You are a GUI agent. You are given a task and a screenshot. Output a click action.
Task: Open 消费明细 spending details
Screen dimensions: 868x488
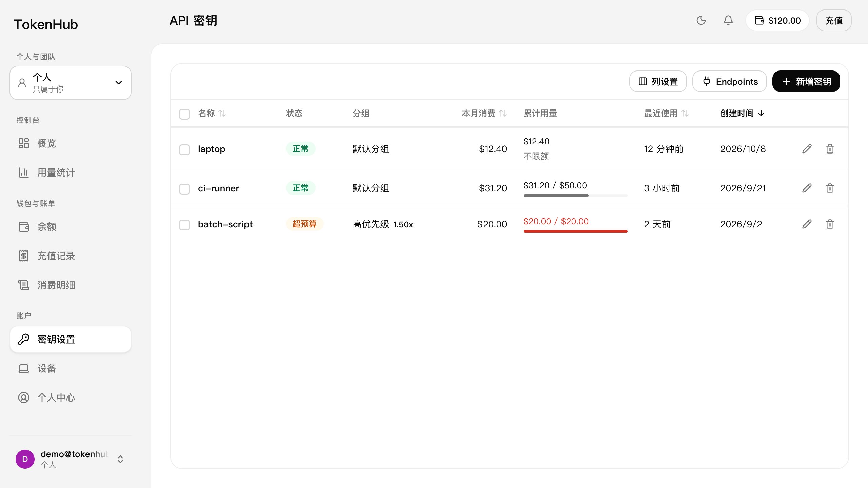(x=71, y=285)
